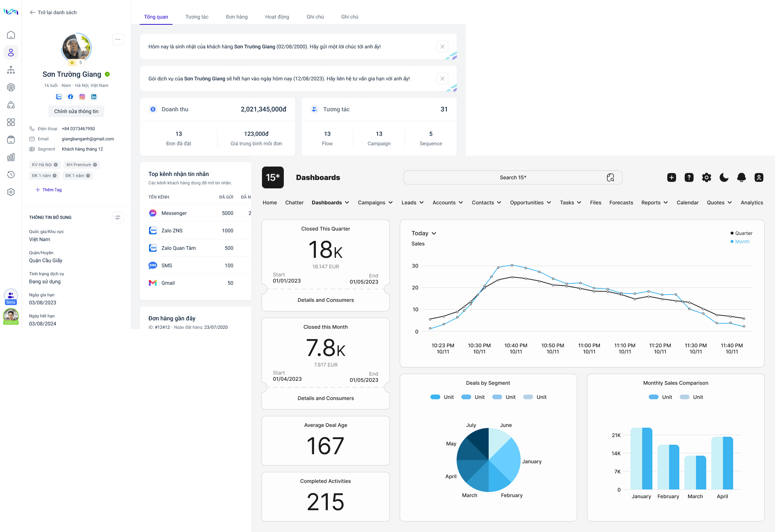Open the Today time range dropdown
The image size is (775, 532).
tap(424, 233)
